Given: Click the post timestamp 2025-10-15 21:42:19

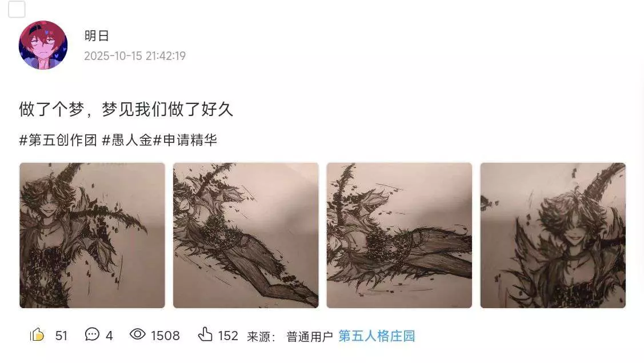Looking at the screenshot, I should pyautogui.click(x=135, y=56).
